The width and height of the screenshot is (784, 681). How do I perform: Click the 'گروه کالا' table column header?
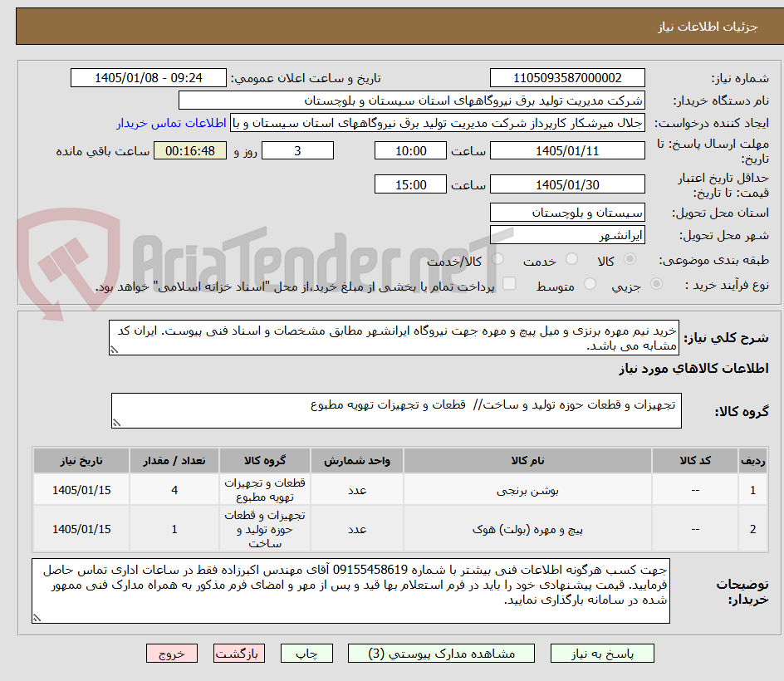click(264, 460)
